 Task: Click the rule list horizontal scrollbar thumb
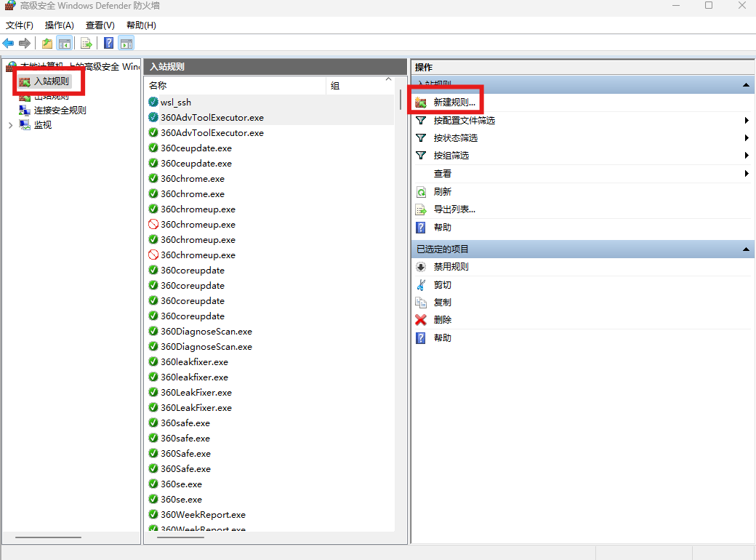click(180, 537)
